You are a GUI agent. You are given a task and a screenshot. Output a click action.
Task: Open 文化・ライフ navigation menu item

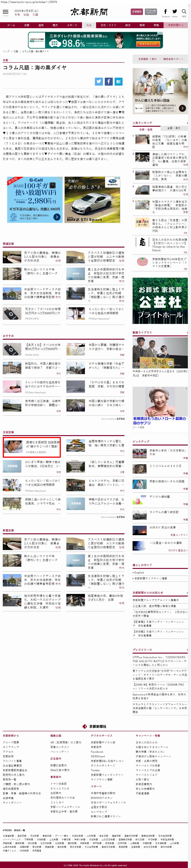pyautogui.click(x=108, y=25)
